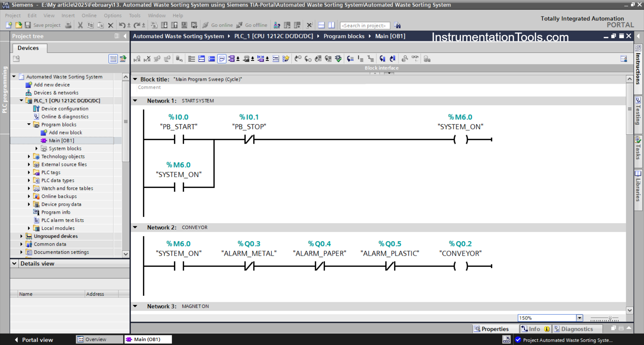Click the Split editor horizontally icon
The image size is (644, 345).
pos(321,25)
